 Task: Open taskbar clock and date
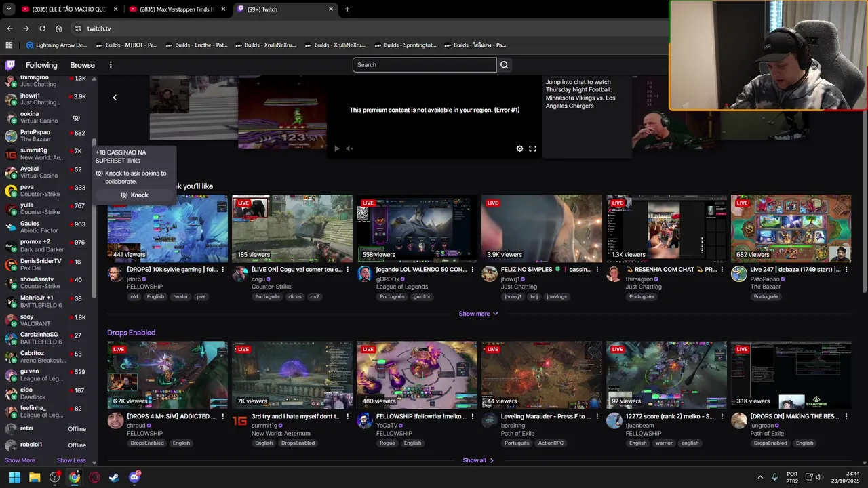[x=846, y=477]
